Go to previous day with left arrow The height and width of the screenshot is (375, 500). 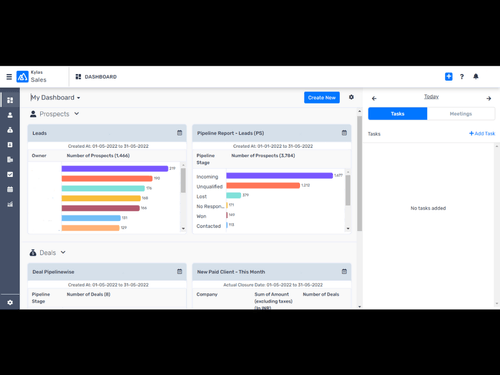pos(374,98)
